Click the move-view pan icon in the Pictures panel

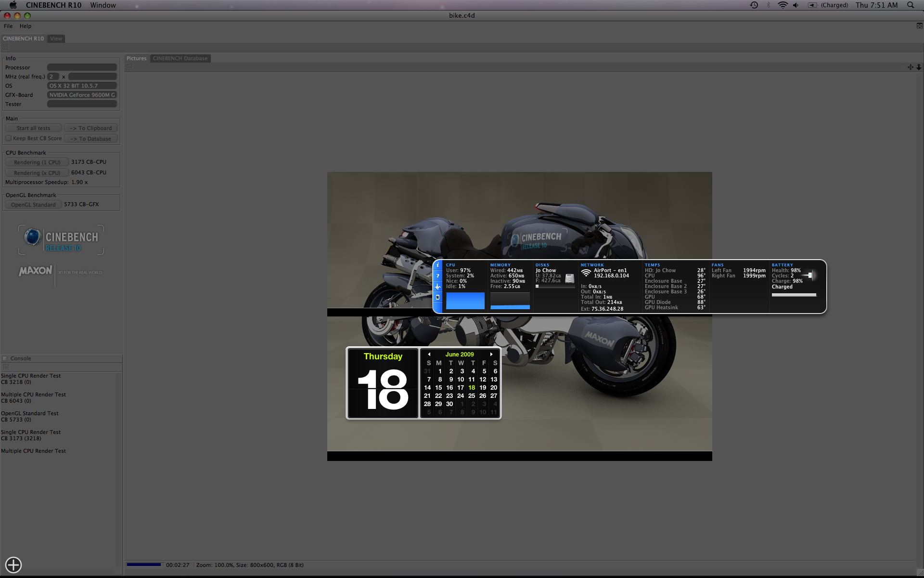(x=910, y=67)
